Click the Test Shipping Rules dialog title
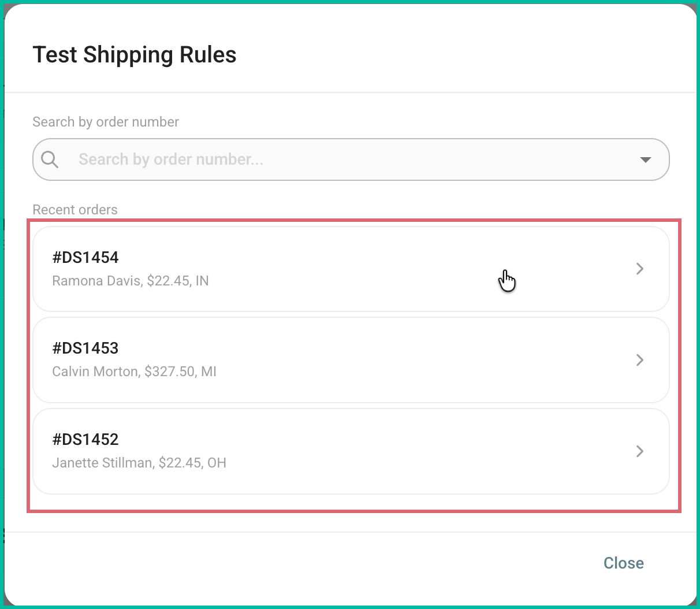 coord(135,54)
